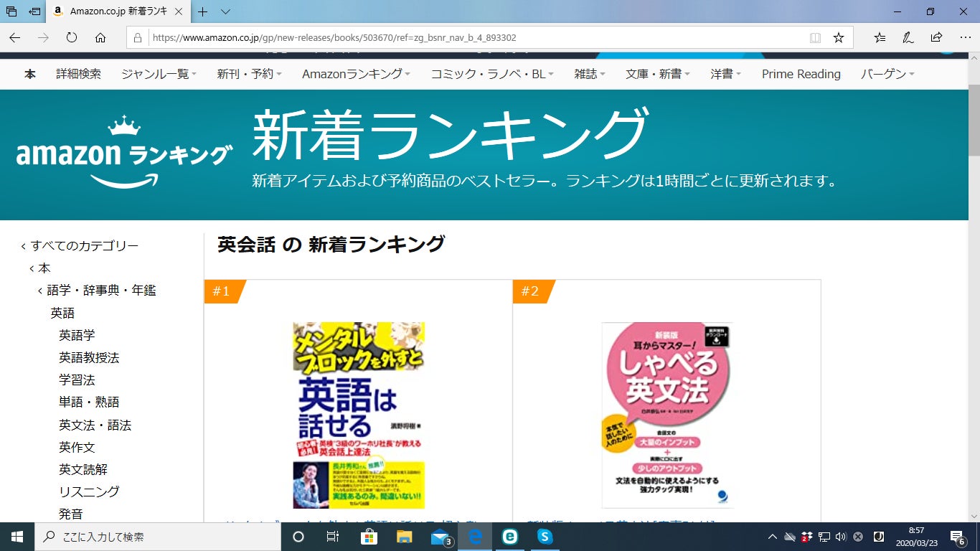Set the open tabs aside
Image resolution: width=980 pixels, height=551 pixels.
point(34,11)
